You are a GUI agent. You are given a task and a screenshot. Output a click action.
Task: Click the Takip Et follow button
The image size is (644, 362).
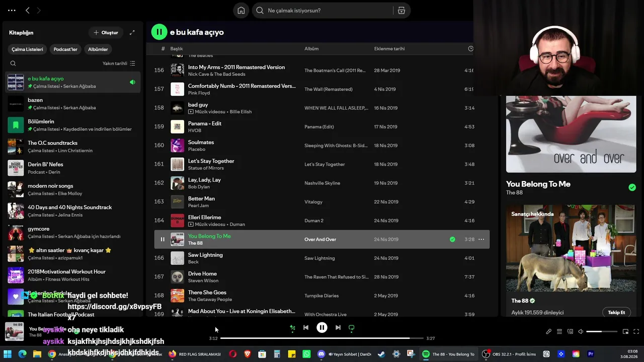coord(616,312)
